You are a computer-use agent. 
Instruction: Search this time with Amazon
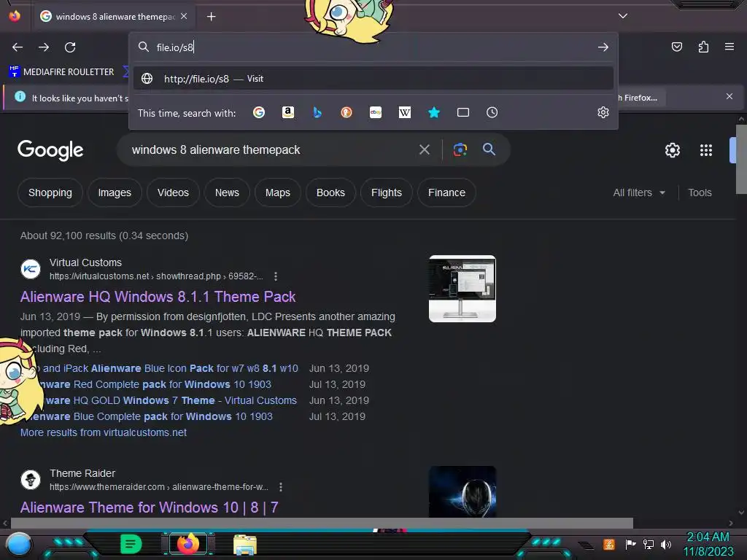click(287, 112)
